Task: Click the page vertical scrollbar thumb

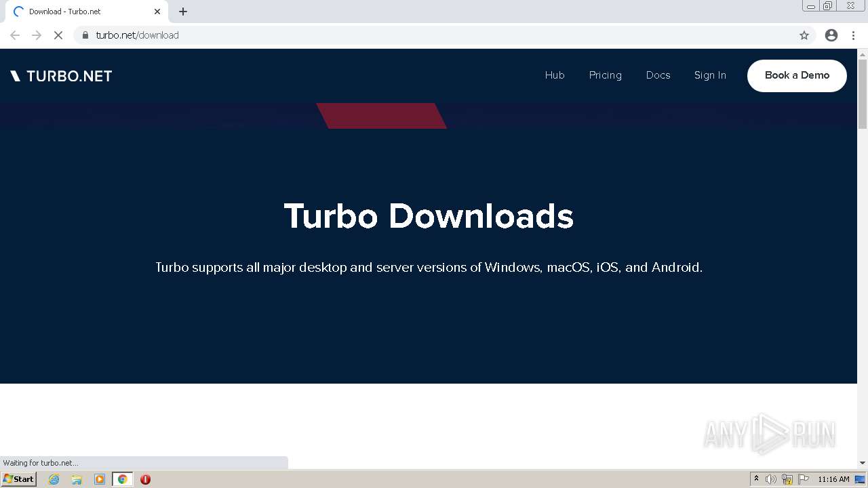Action: (863, 94)
